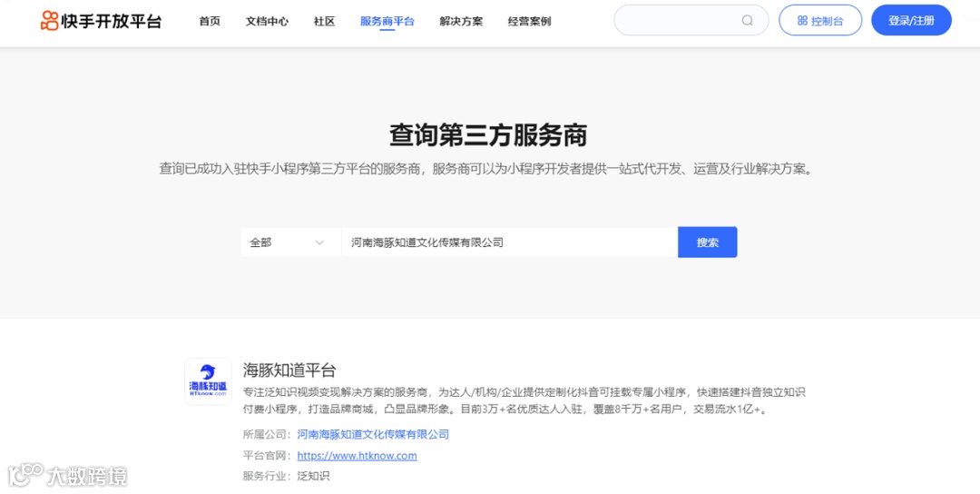
Task: Open the 经营案例 nav item
Action: point(529,21)
